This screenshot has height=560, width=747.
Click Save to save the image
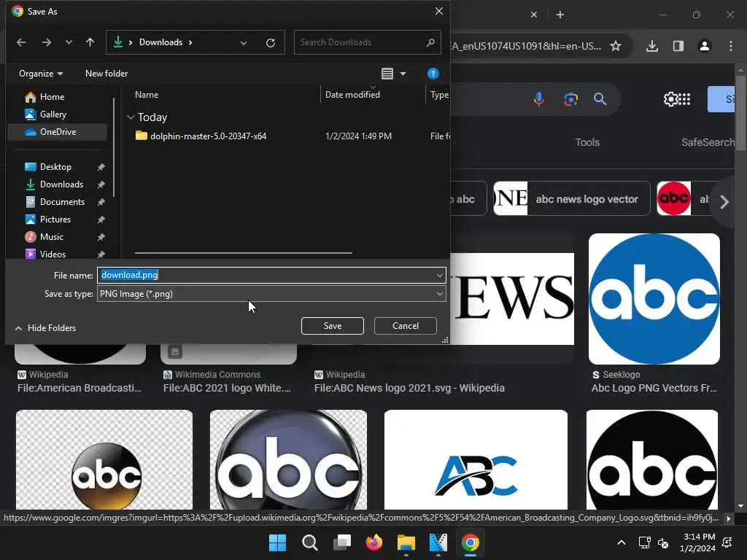point(333,326)
